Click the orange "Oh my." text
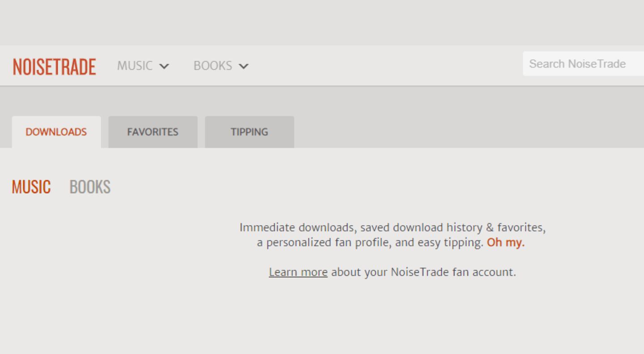The image size is (644, 354). (505, 243)
